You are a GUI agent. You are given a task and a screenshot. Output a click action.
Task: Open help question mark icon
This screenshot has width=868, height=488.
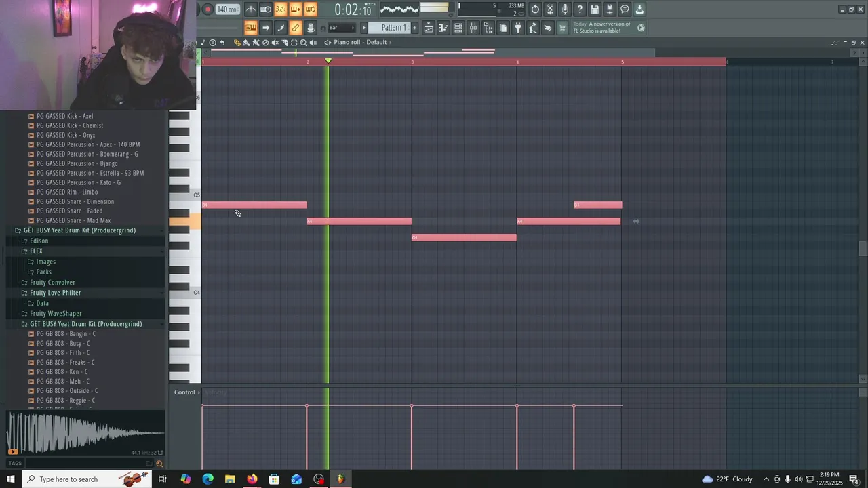[580, 9]
